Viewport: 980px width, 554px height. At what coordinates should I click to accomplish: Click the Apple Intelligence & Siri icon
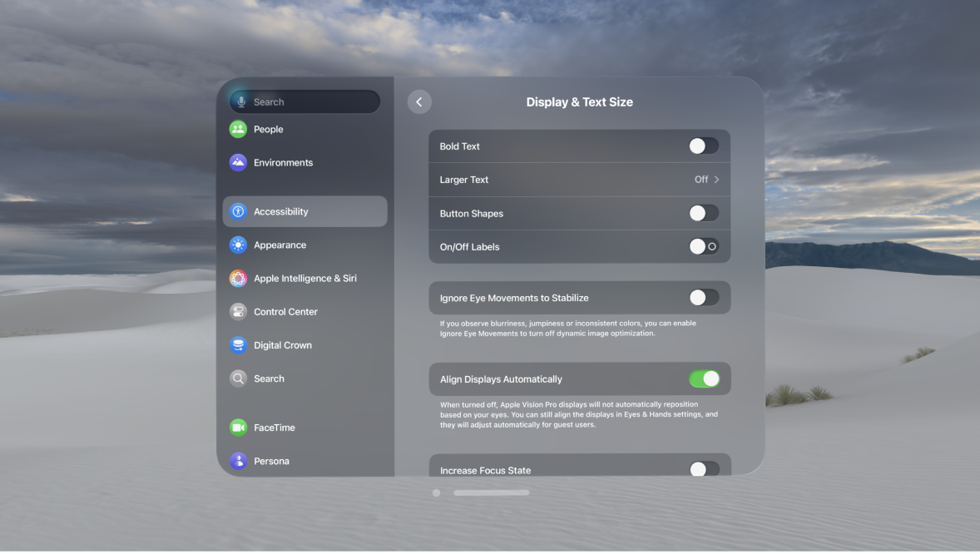point(238,279)
